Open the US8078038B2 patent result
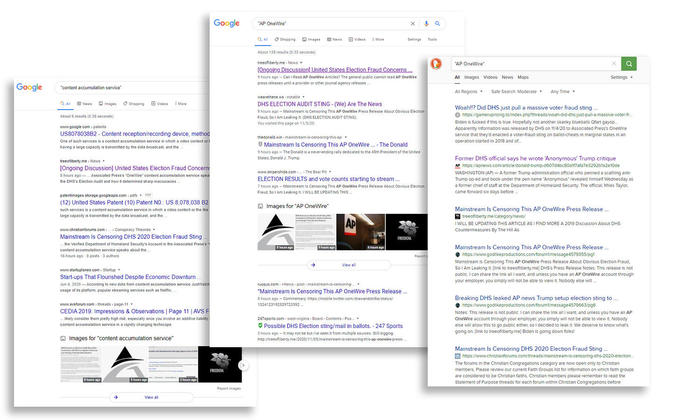This screenshot has width=700, height=420. tap(134, 133)
